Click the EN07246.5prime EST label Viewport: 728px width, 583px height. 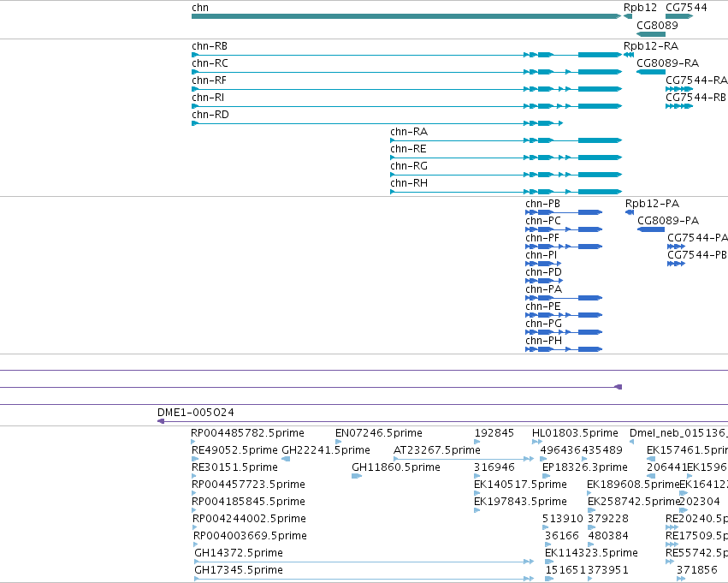coord(379,433)
